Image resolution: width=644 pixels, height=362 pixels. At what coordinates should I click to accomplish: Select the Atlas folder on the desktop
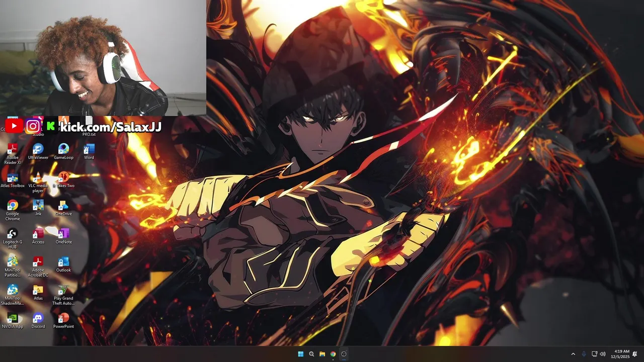tap(38, 293)
